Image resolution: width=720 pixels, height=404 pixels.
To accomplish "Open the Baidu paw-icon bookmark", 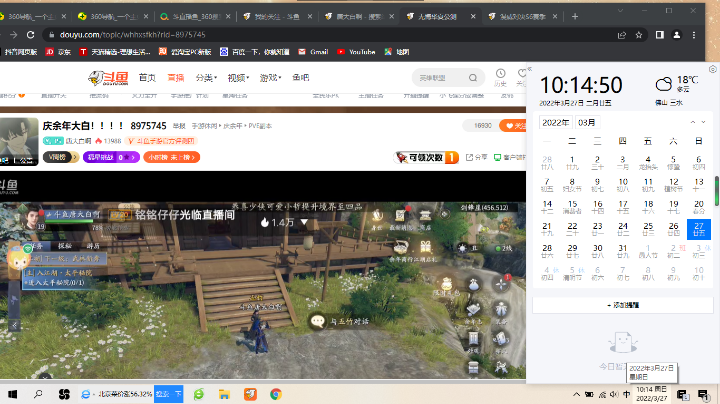I will (254, 52).
